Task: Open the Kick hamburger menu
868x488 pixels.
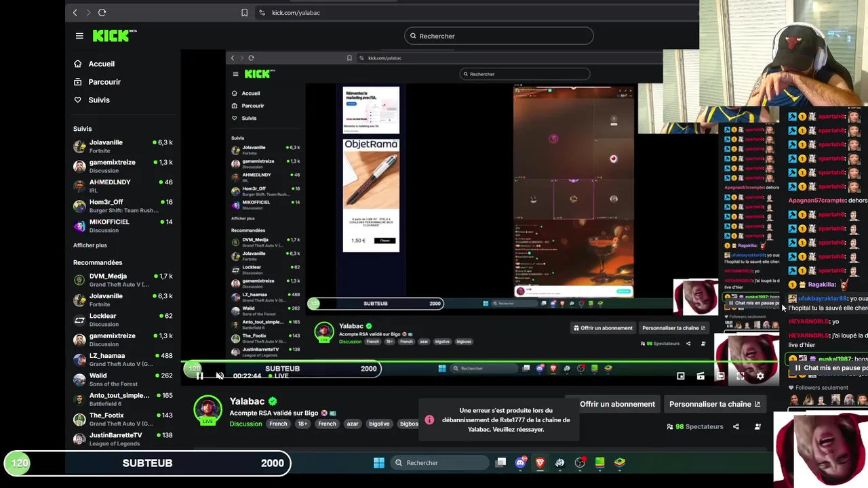Action: click(x=79, y=36)
